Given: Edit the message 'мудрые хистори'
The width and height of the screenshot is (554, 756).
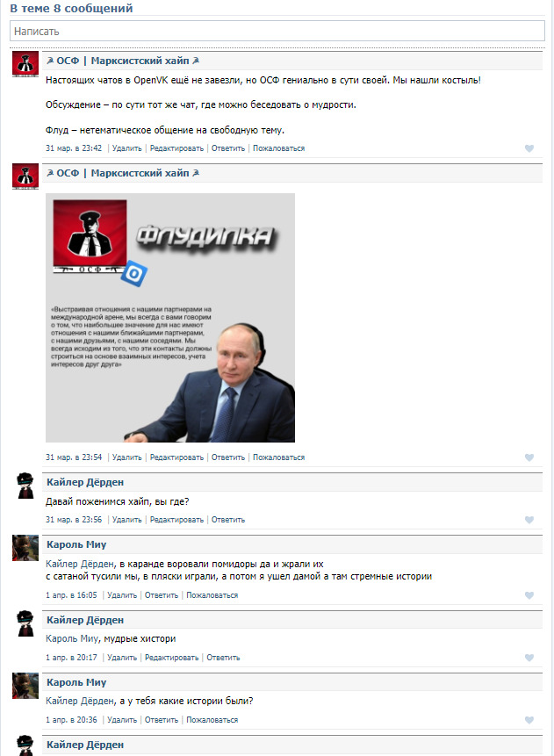Looking at the screenshot, I should [x=172, y=658].
